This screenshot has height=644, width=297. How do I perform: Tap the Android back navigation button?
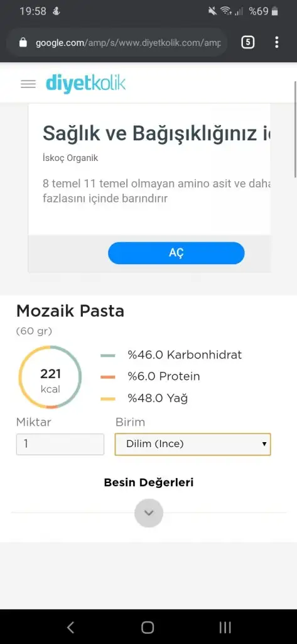(x=70, y=627)
